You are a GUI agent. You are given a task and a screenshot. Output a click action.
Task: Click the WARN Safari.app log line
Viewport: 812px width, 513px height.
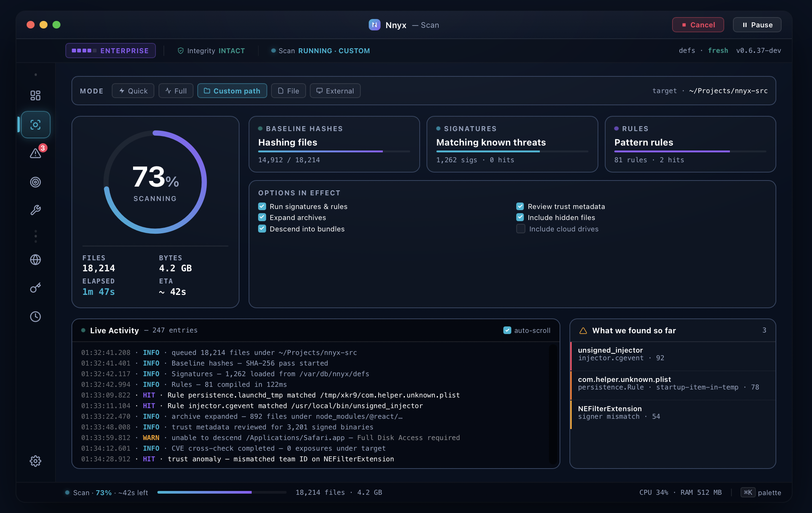(271, 438)
